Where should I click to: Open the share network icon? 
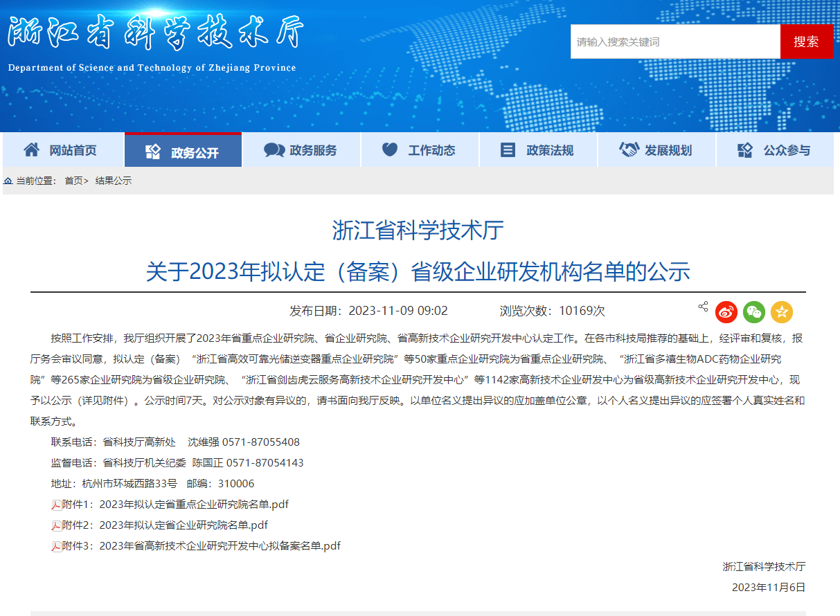tap(703, 305)
